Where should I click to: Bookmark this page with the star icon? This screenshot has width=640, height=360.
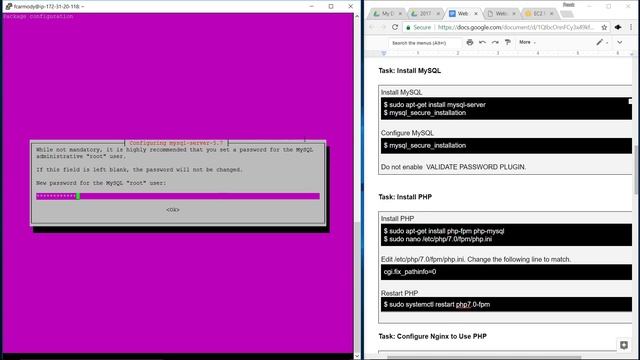coord(604,27)
